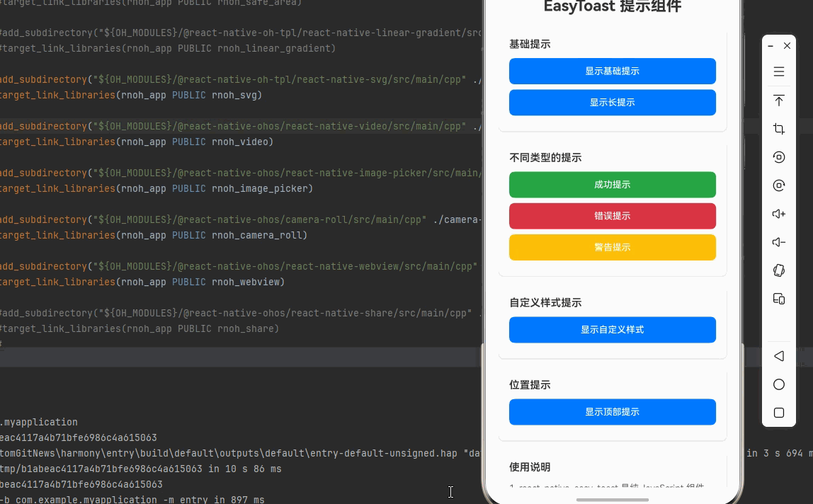813x504 pixels.
Task: Open the emulator toolbar hamburger menu
Action: (x=779, y=71)
